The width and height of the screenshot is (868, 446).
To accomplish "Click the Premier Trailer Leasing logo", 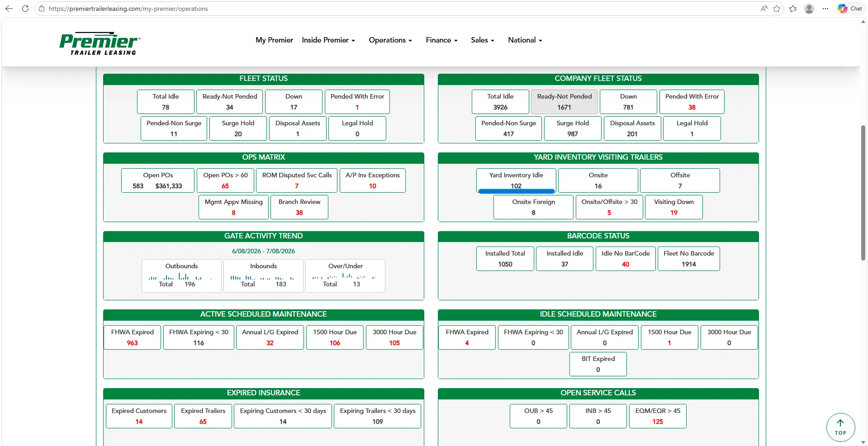I will (x=100, y=43).
